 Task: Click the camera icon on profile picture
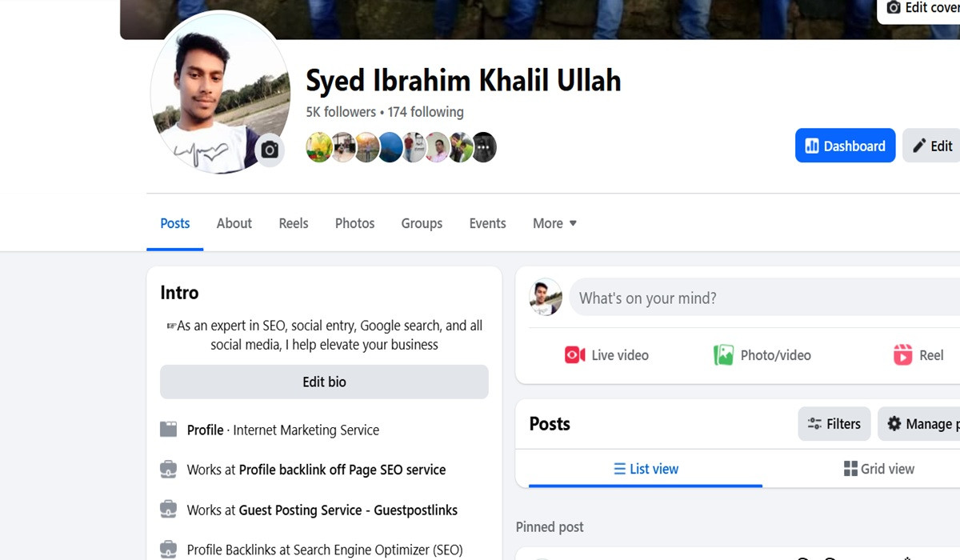tap(270, 150)
